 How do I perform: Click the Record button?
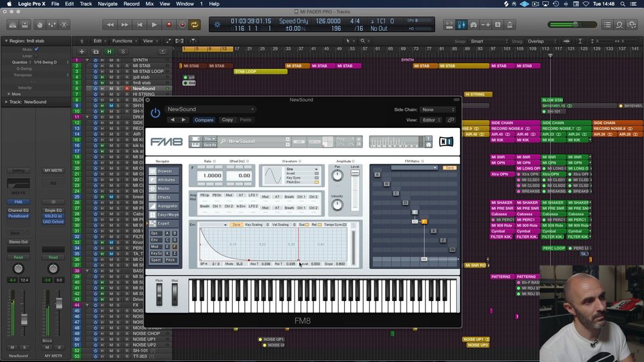point(168,25)
